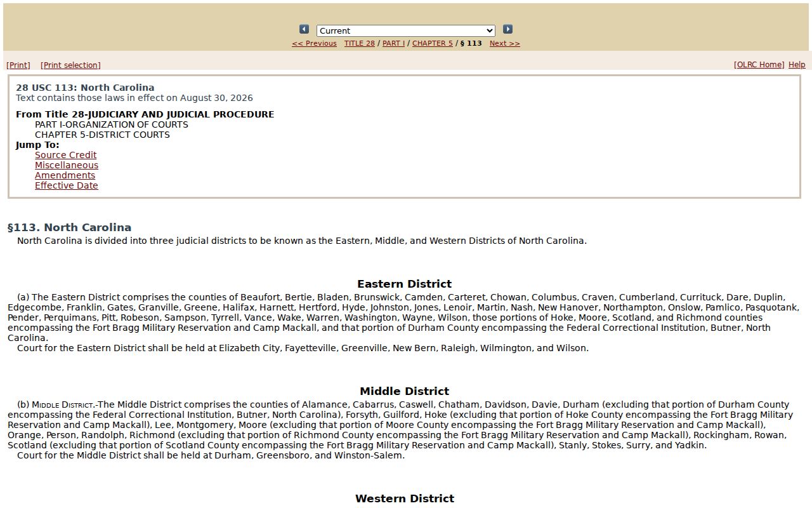812x508 pixels.
Task: Jump to Source Credit
Action: pyautogui.click(x=66, y=155)
